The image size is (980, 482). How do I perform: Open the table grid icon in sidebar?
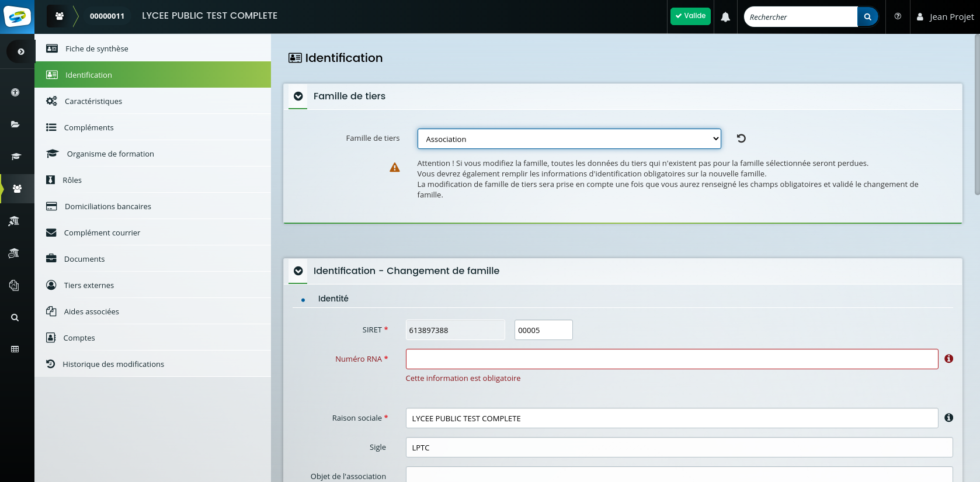tap(15, 349)
